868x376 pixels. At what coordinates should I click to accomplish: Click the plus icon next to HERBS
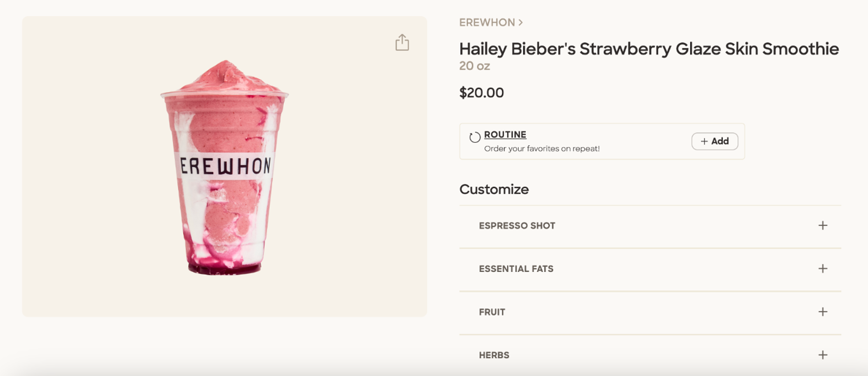point(823,355)
